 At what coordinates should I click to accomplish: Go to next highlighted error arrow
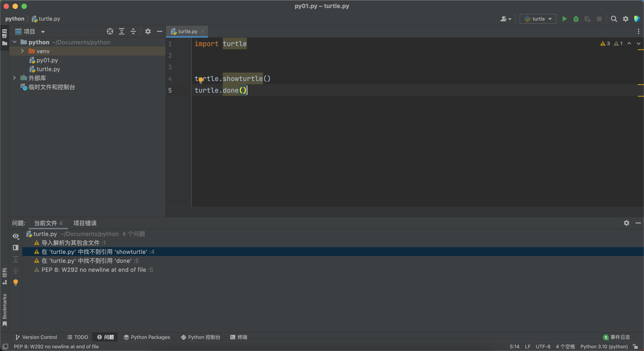click(638, 43)
